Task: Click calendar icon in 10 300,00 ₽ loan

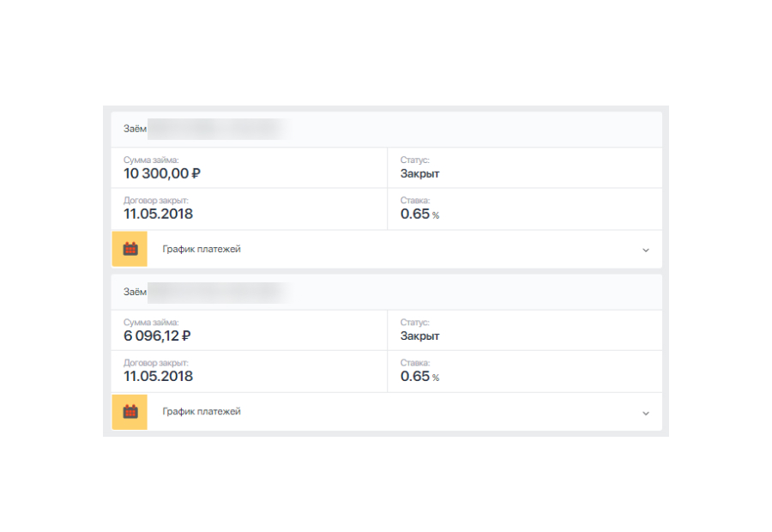Action: [130, 249]
